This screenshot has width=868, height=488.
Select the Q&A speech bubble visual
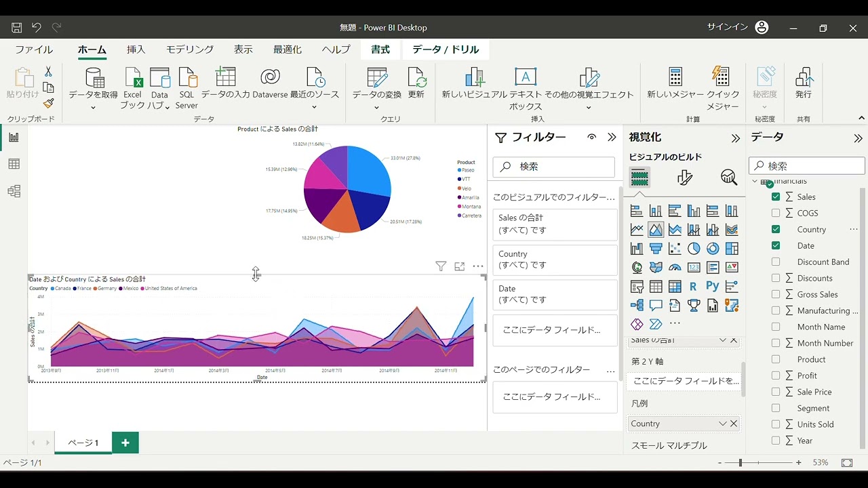coord(656,306)
